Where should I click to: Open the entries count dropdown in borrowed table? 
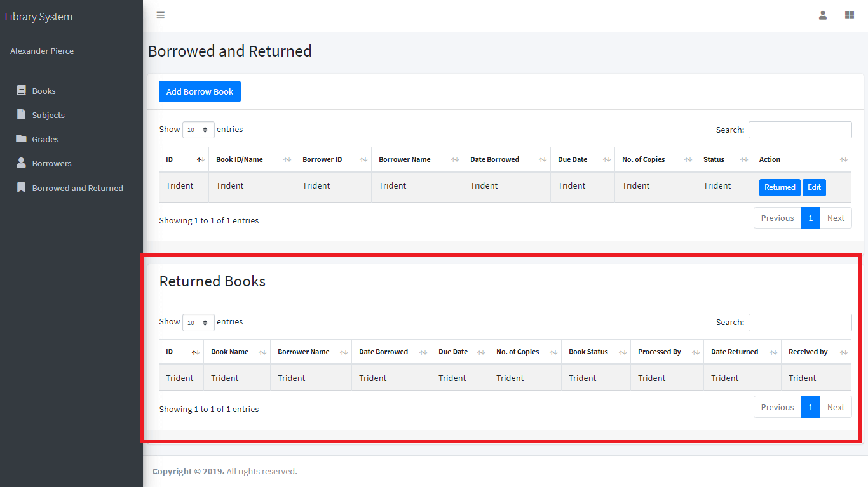198,129
